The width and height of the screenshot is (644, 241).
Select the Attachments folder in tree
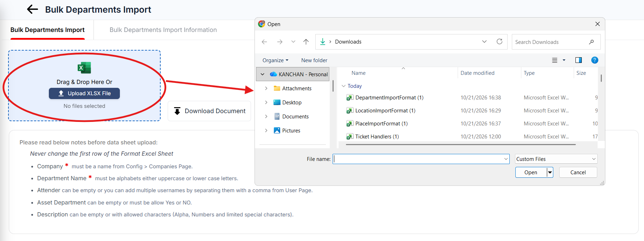click(297, 89)
